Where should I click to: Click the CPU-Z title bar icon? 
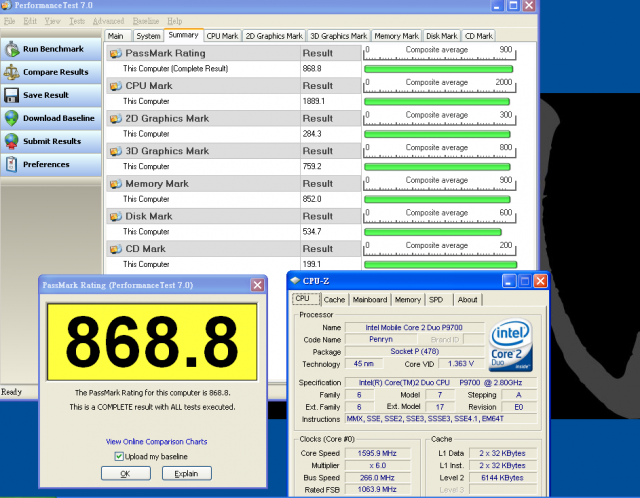tap(295, 281)
